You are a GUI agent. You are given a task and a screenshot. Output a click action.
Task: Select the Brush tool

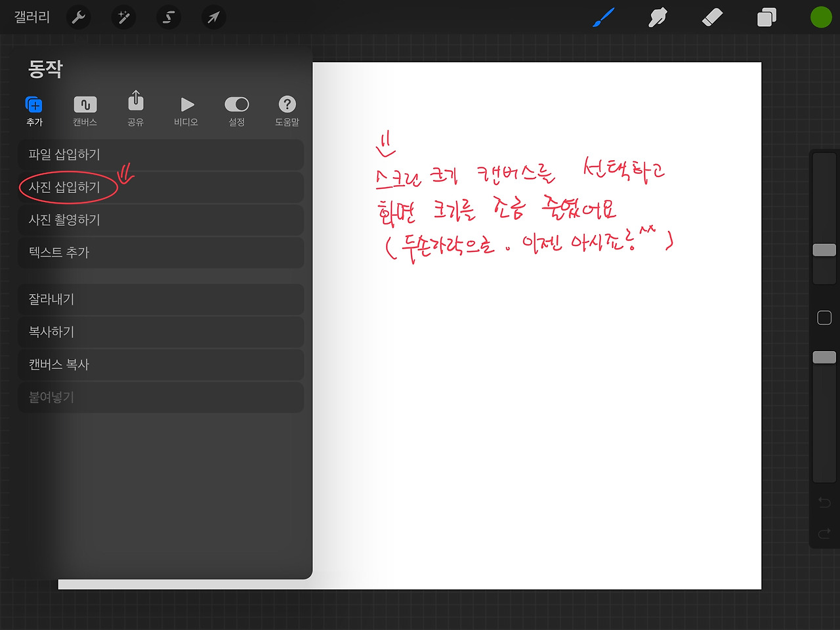pos(603,17)
